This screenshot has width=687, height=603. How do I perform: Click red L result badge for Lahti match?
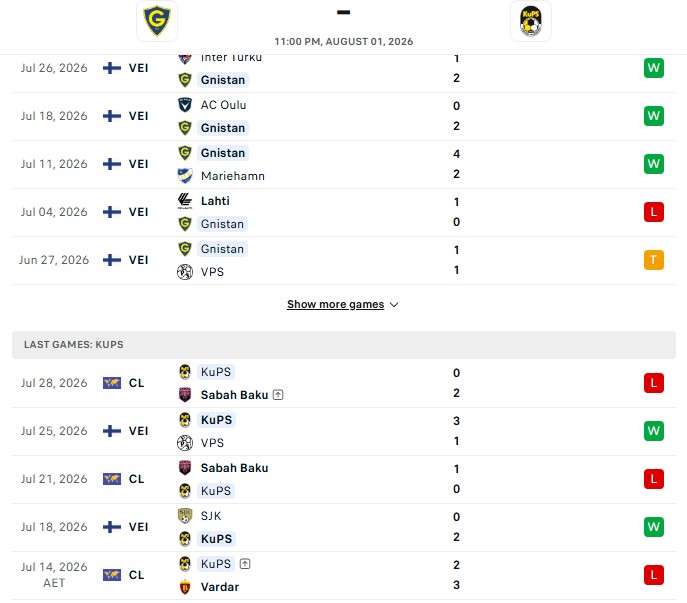[x=653, y=212]
